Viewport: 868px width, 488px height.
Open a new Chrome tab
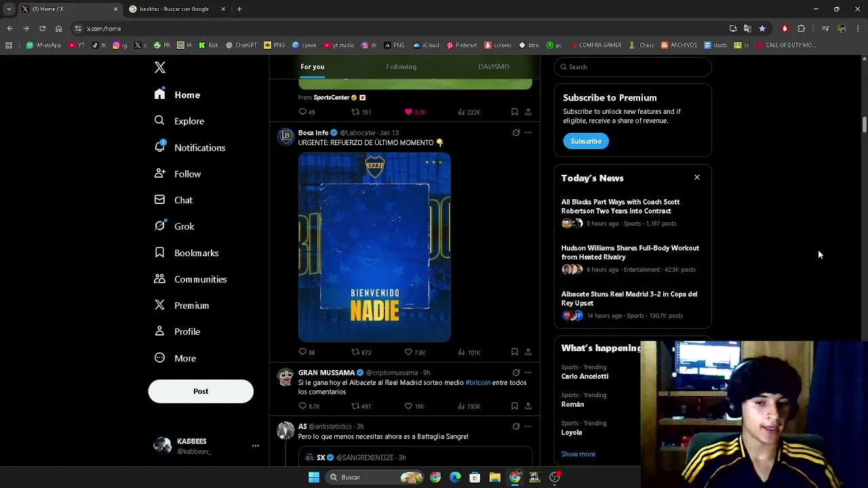tap(239, 9)
